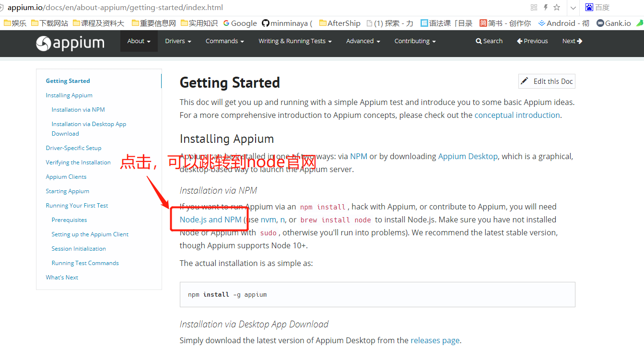Select Installation via Desktop App Download in sidebar
The width and height of the screenshot is (644, 359).
point(89,129)
